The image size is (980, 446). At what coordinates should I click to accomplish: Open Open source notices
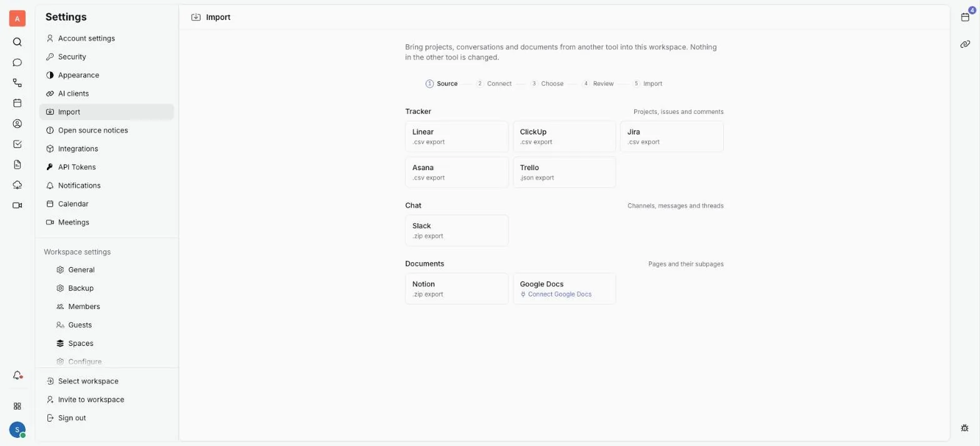[106, 130]
